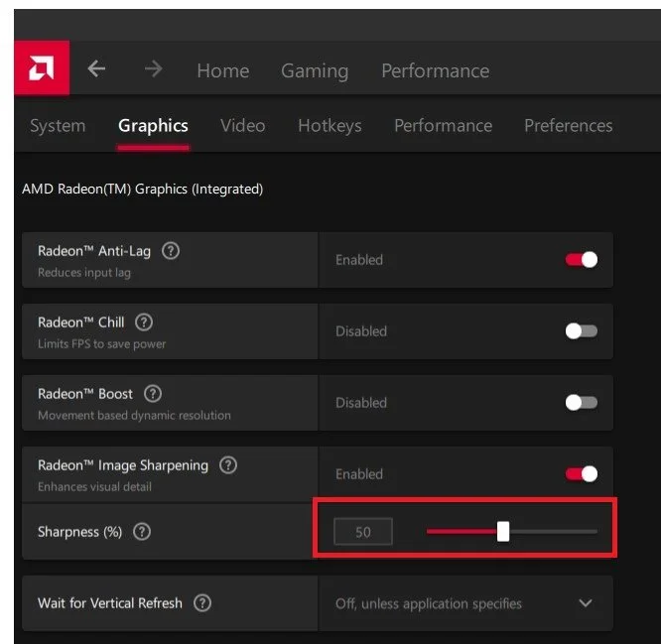661x644 pixels.
Task: Open help for Radeon Boost
Action: point(153,394)
